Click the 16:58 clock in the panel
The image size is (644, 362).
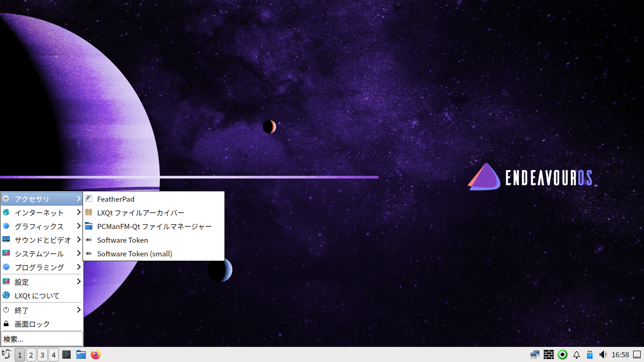(x=620, y=354)
